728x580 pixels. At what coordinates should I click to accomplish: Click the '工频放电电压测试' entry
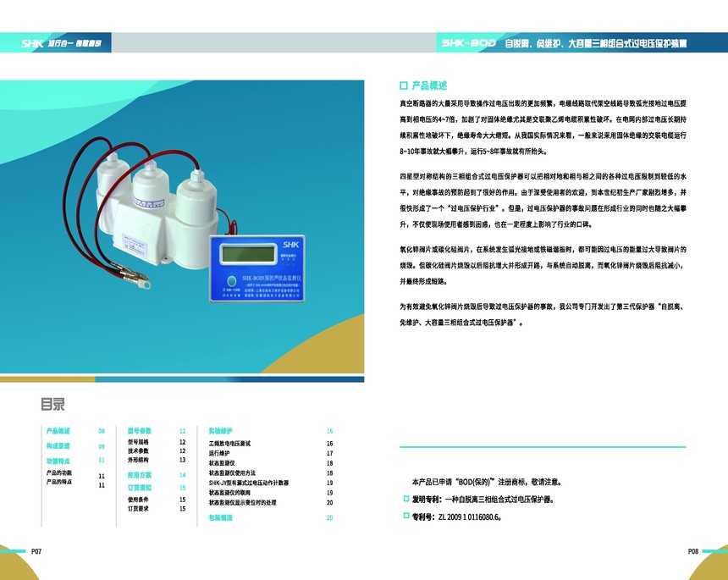click(x=229, y=444)
